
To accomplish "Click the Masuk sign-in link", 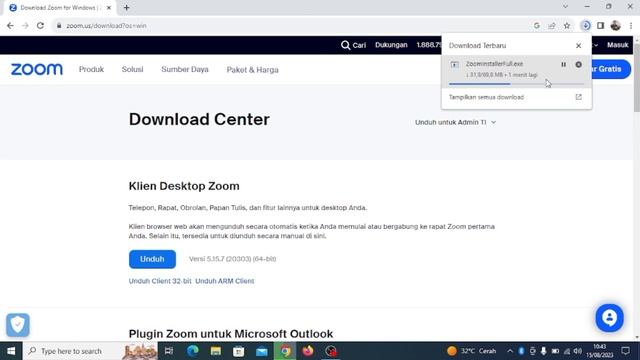I will pos(618,45).
